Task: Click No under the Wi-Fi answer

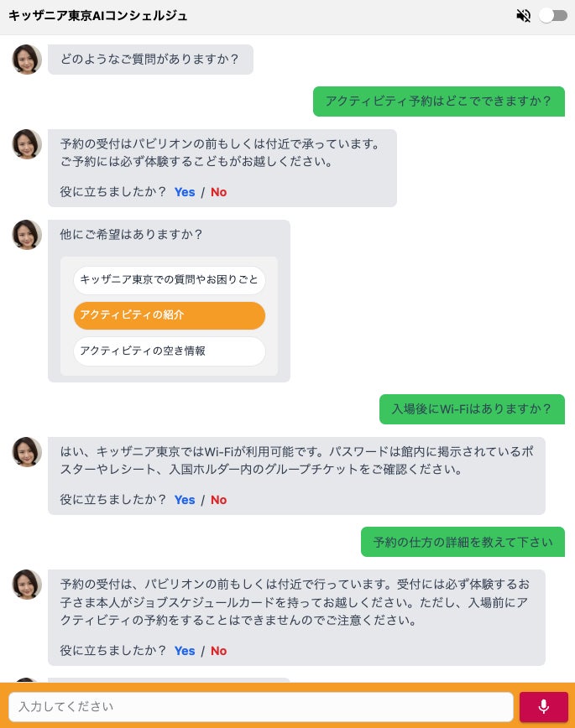Action: tap(218, 500)
